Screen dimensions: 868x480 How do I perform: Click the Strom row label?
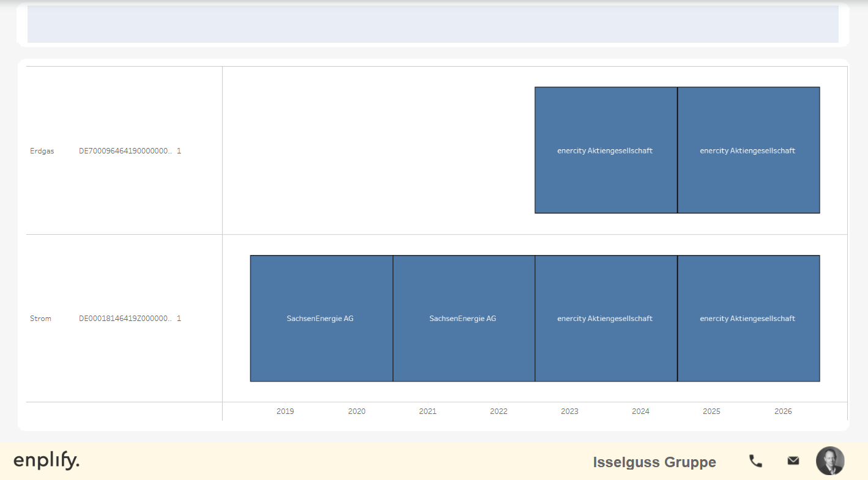41,319
